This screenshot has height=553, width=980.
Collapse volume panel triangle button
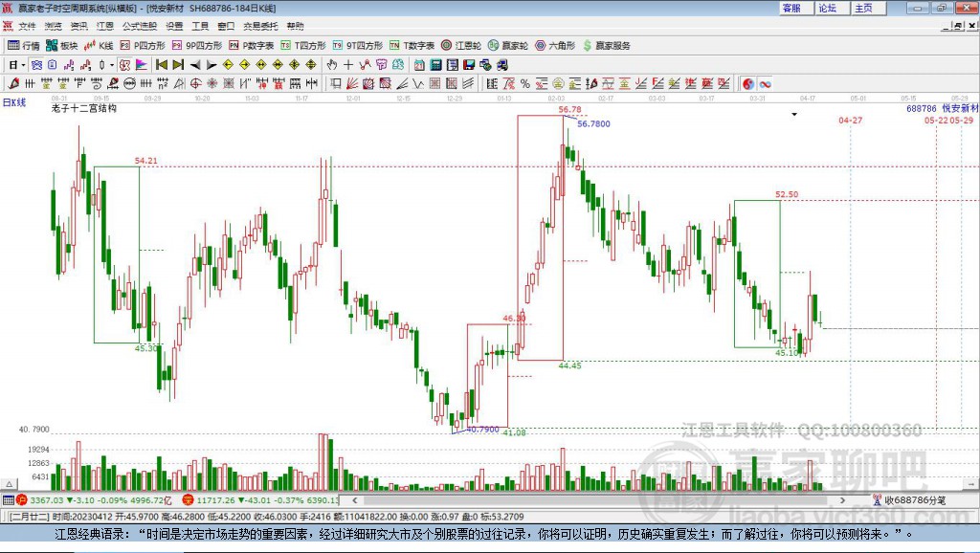click(x=10, y=484)
